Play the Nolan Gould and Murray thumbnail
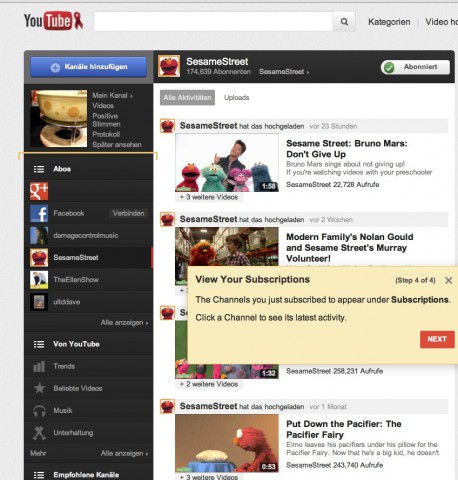The height and width of the screenshot is (480, 458). pos(227,247)
